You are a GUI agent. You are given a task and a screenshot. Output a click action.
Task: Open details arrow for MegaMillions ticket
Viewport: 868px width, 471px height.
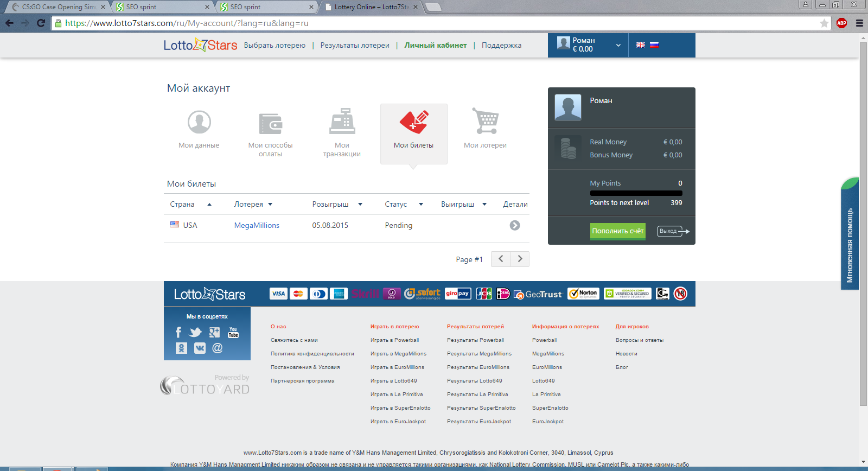(515, 225)
